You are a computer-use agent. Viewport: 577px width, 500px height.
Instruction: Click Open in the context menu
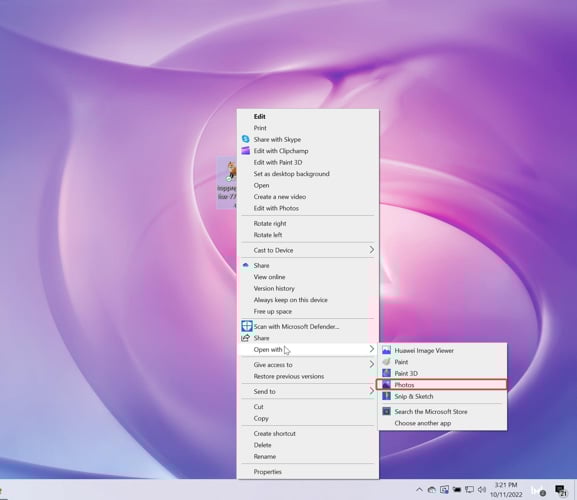pyautogui.click(x=308, y=185)
